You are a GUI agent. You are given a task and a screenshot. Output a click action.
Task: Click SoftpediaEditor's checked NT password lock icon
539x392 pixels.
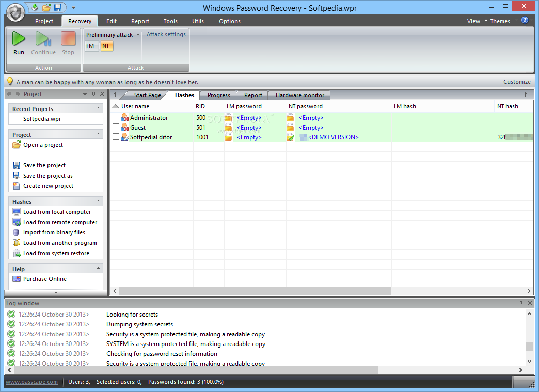[x=291, y=137]
